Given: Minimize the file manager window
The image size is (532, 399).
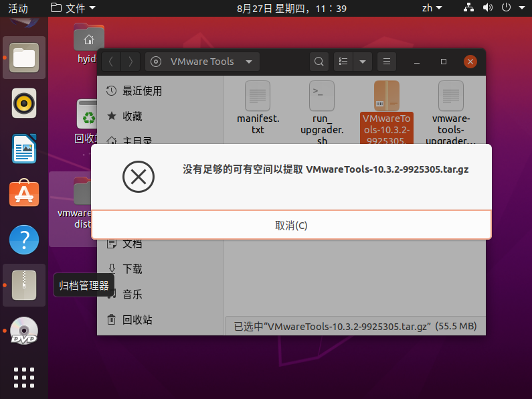Looking at the screenshot, I should point(417,62).
